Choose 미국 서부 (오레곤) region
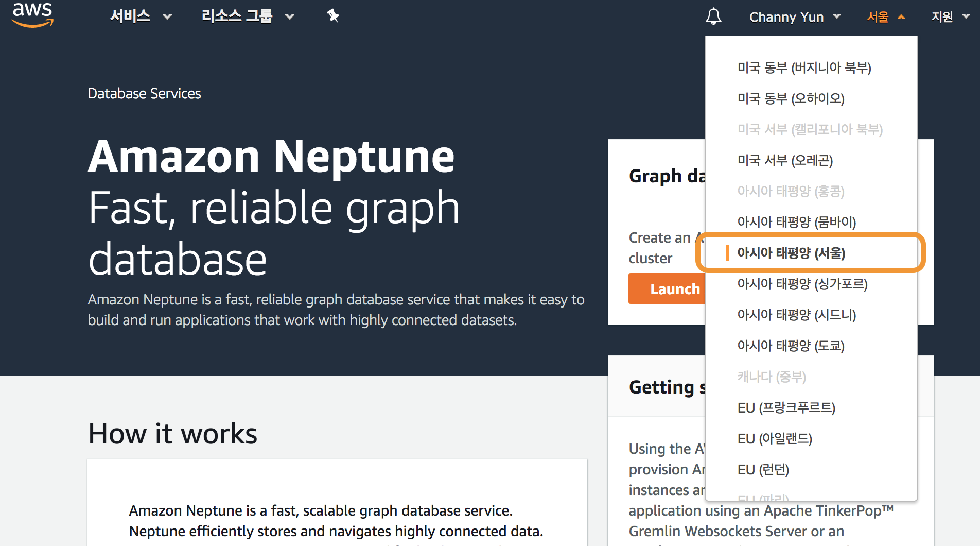The image size is (980, 546). pos(785,160)
